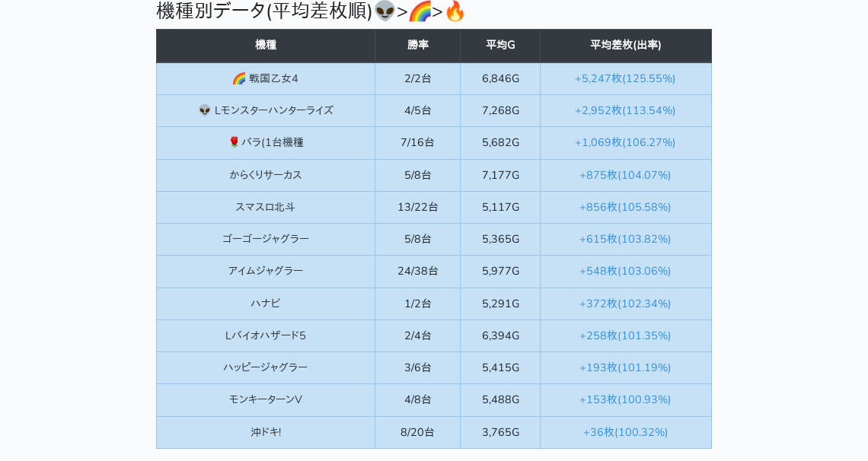Open the +36枚(100.32%) link for 沖ドキ!

625,432
